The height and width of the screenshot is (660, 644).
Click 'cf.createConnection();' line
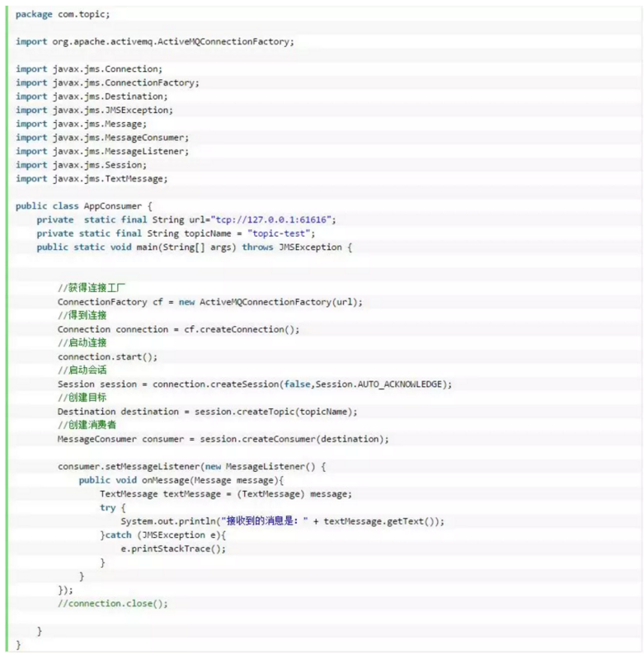(x=178, y=329)
